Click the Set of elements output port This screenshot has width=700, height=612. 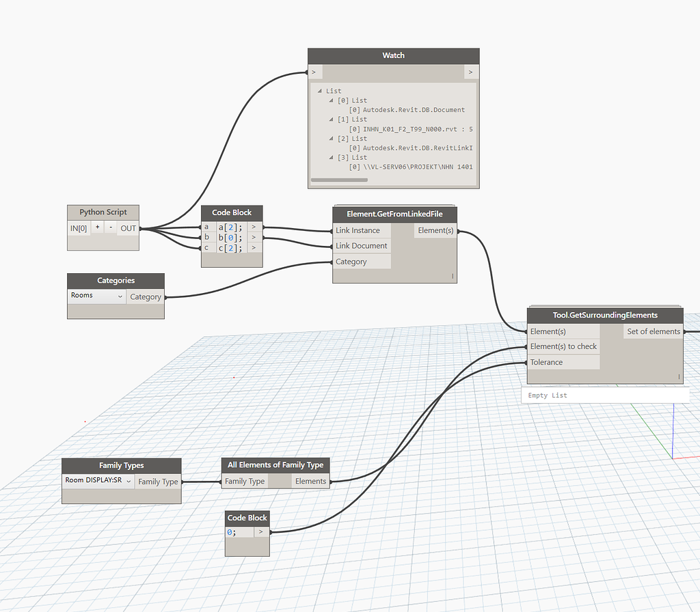[x=653, y=331]
